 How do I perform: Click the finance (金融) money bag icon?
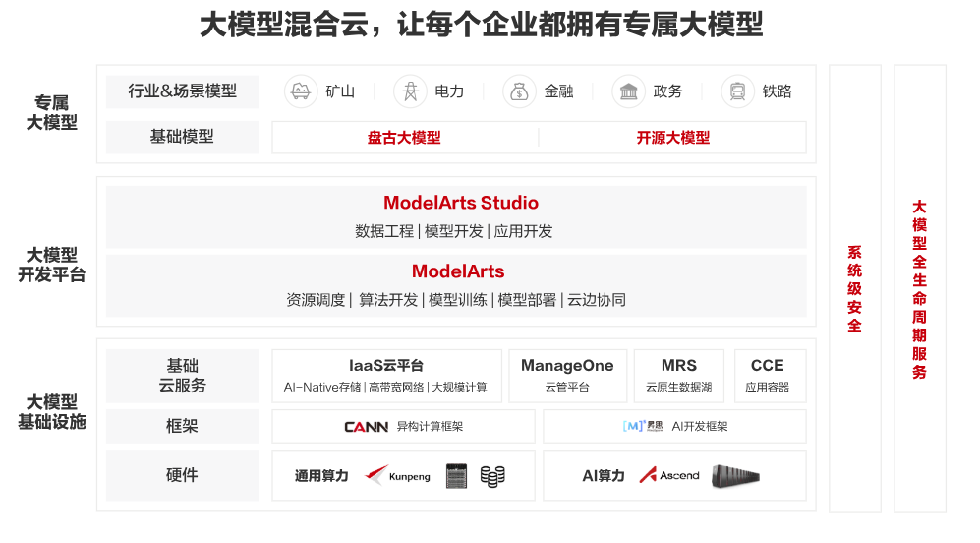click(519, 91)
